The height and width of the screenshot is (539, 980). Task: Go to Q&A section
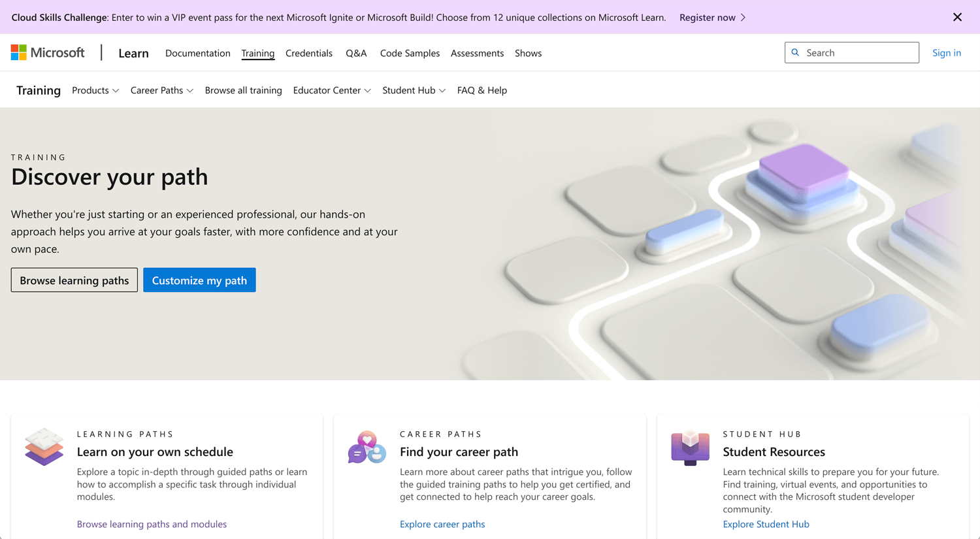(356, 53)
